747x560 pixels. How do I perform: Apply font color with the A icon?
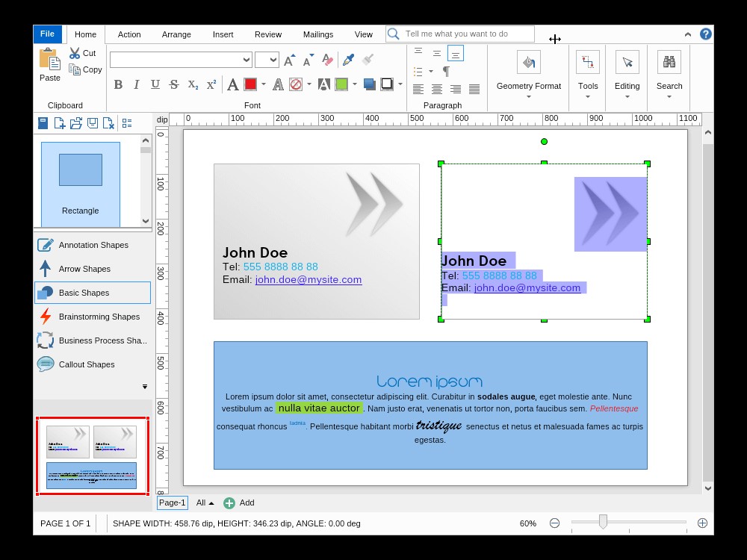click(232, 85)
